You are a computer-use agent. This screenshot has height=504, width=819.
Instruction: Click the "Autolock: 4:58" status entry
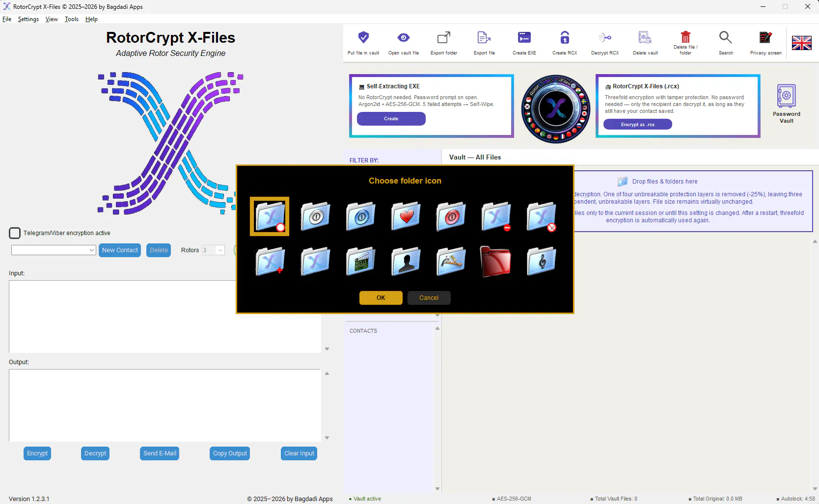[x=798, y=499]
